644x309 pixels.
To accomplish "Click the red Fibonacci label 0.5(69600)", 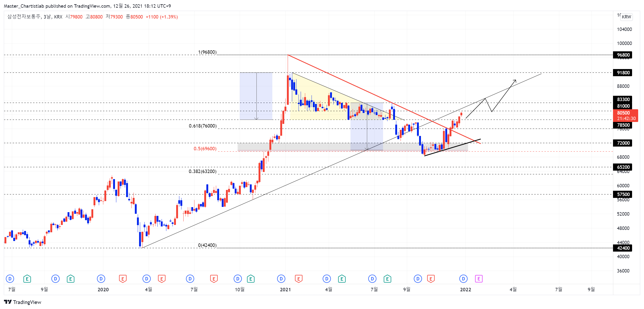I will pyautogui.click(x=205, y=149).
